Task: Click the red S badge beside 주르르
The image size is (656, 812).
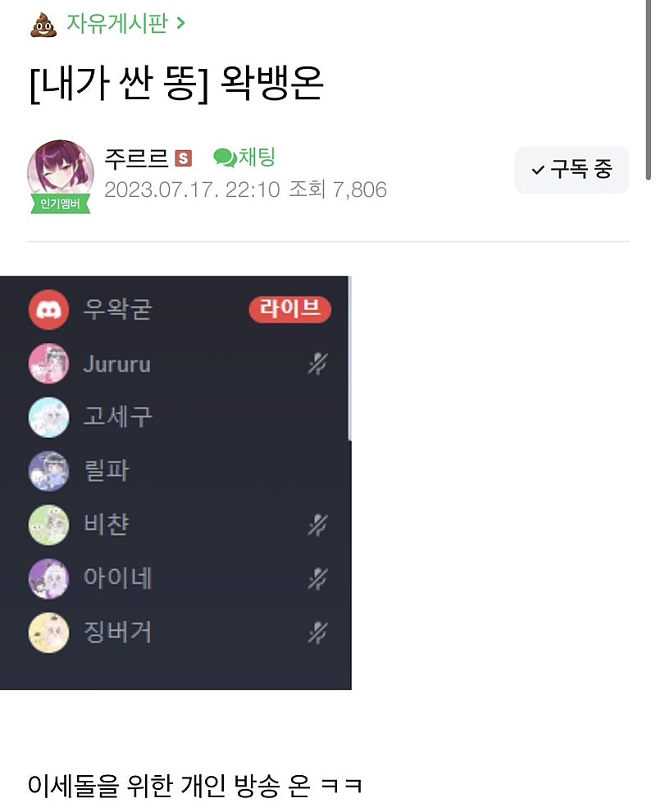Action: click(184, 158)
